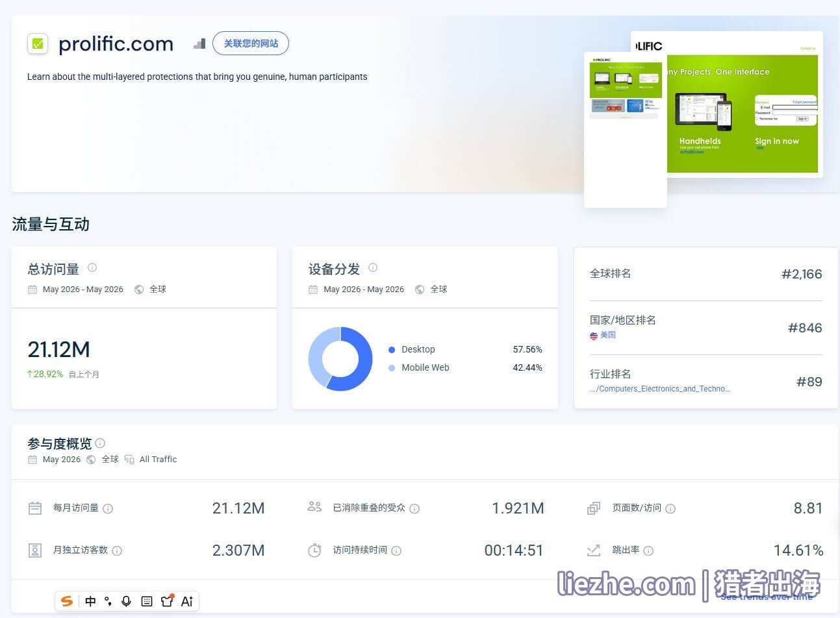Click the prolific.com domain title
Image resolution: width=840 pixels, height=618 pixels.
coord(116,44)
